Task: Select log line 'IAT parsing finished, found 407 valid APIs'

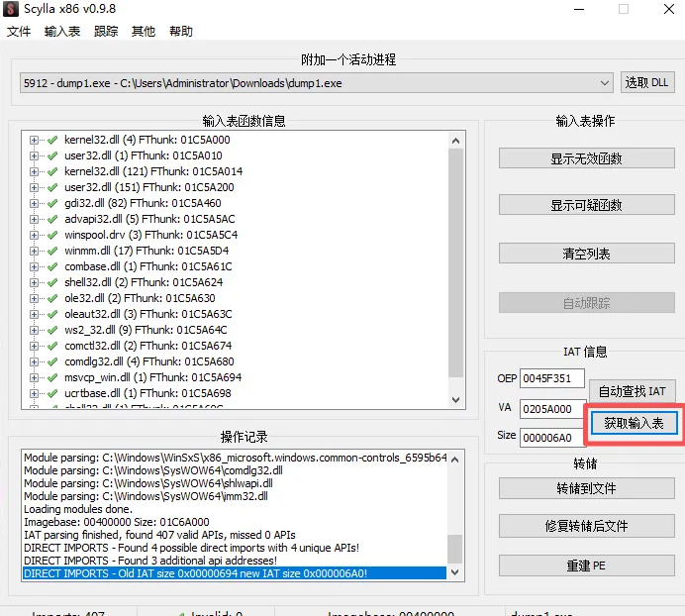Action: coord(160,535)
